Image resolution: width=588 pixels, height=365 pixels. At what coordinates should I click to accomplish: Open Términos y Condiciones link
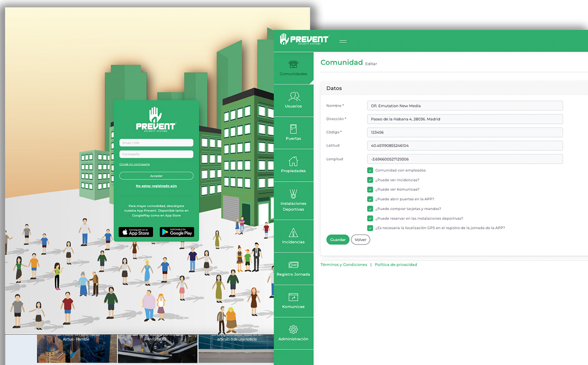point(344,265)
